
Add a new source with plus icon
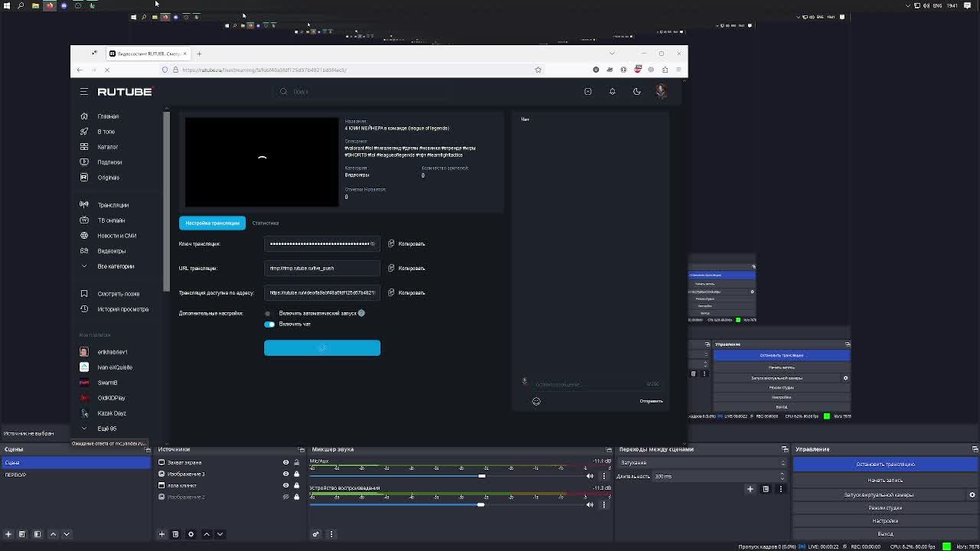(162, 534)
